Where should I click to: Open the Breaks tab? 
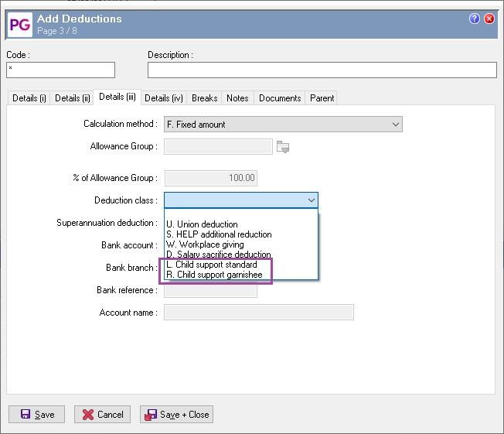tap(204, 98)
